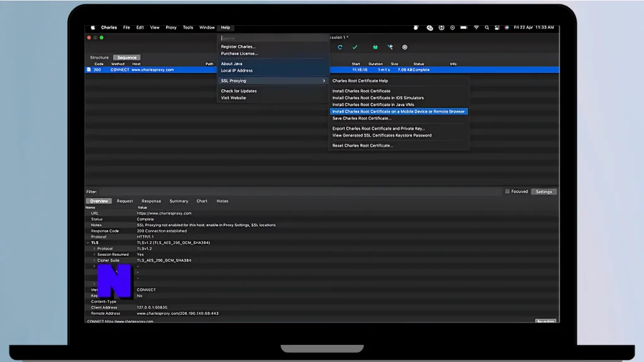The height and width of the screenshot is (362, 644).
Task: Switch to the Overview tab
Action: (x=99, y=201)
